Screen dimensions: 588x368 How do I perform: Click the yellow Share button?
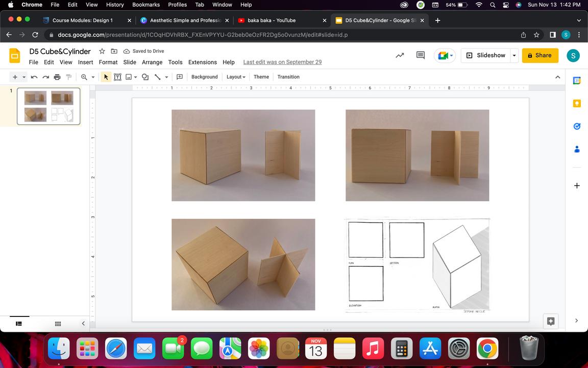tap(540, 55)
